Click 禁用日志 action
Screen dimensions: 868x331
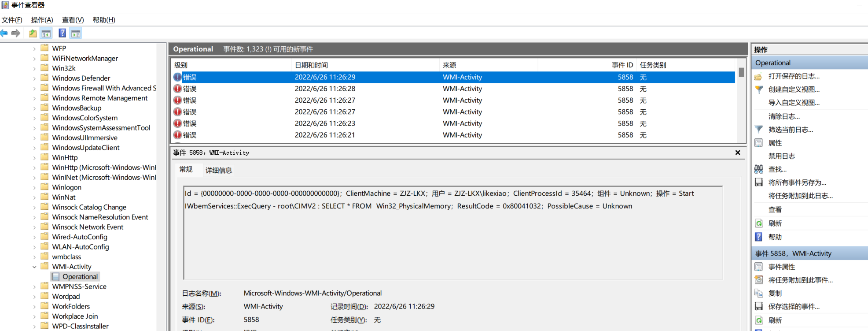click(x=782, y=156)
